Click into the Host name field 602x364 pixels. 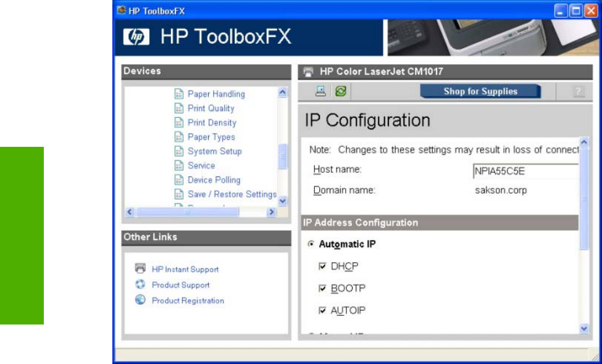coord(525,171)
